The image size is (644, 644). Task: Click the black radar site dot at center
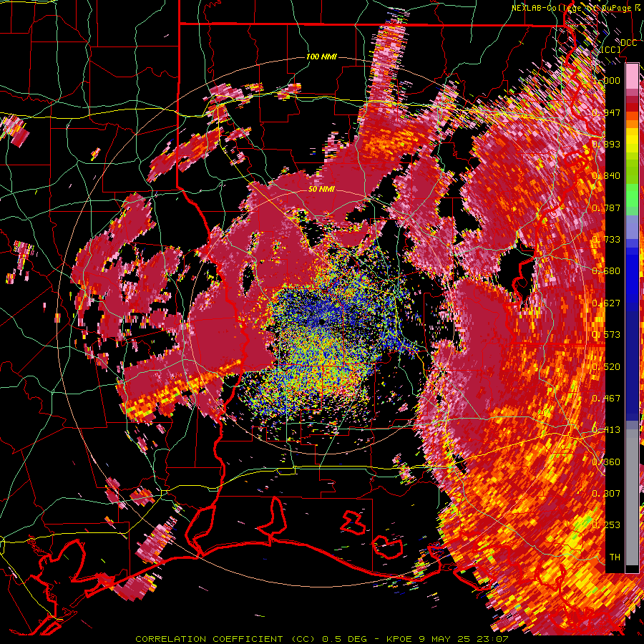click(x=321, y=321)
